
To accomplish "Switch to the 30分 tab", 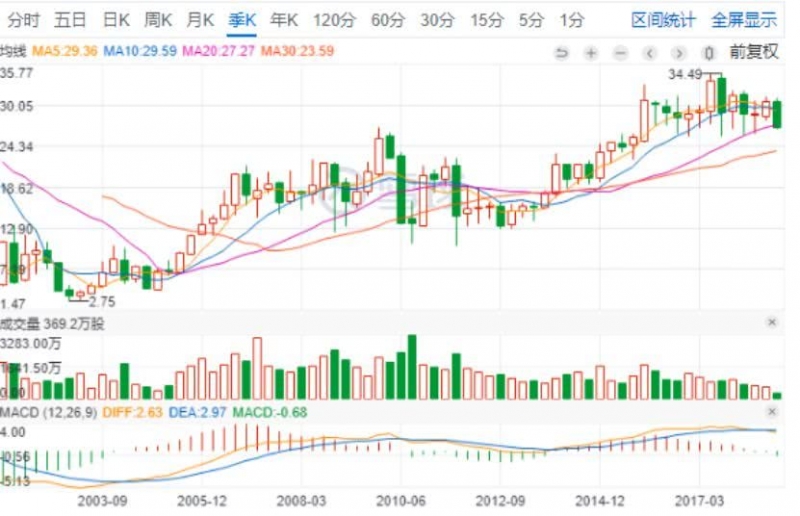I will pos(437,20).
